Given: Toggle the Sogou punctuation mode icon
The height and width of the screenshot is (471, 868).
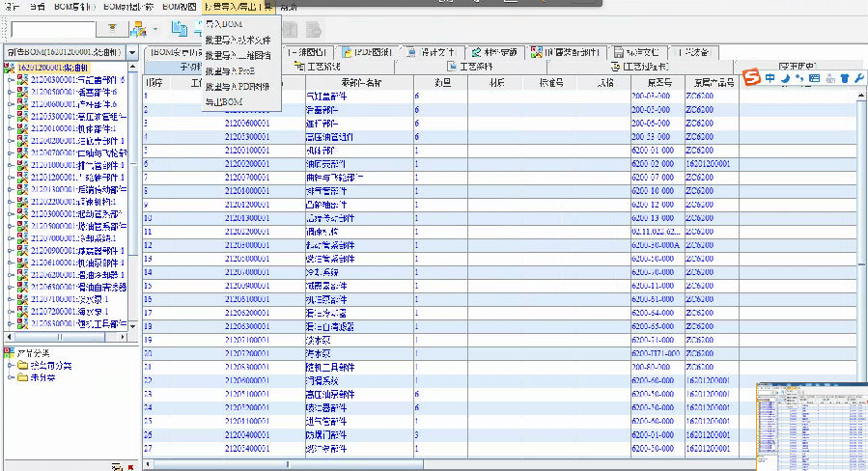Looking at the screenshot, I should pos(799,78).
